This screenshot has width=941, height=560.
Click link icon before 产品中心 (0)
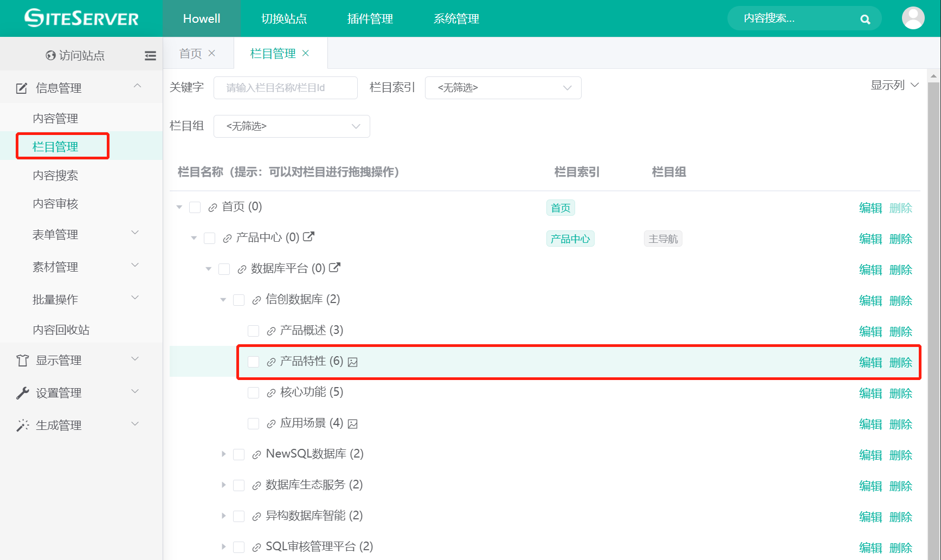227,239
